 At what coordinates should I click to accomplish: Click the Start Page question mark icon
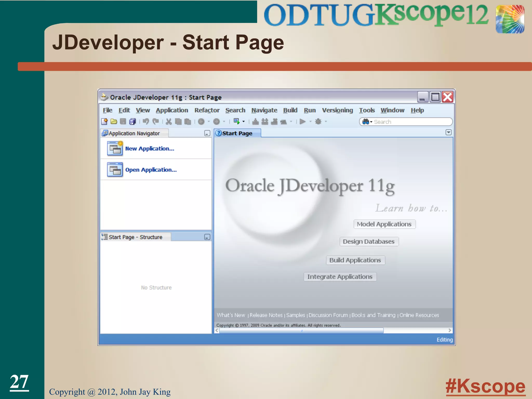click(x=219, y=133)
